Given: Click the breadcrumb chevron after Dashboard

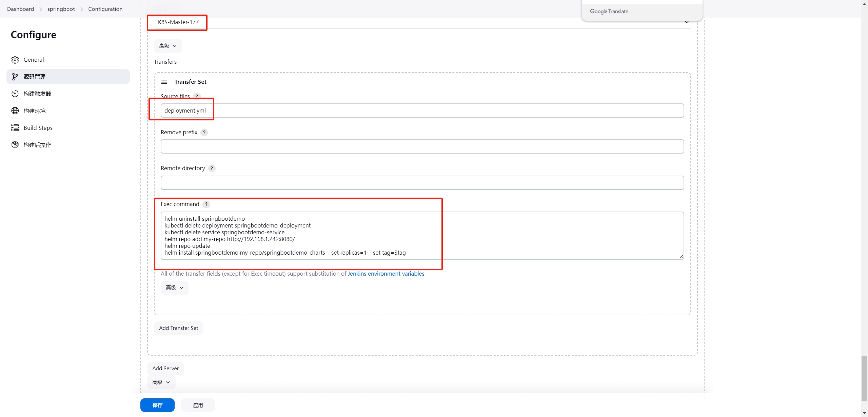Looking at the screenshot, I should [x=41, y=9].
